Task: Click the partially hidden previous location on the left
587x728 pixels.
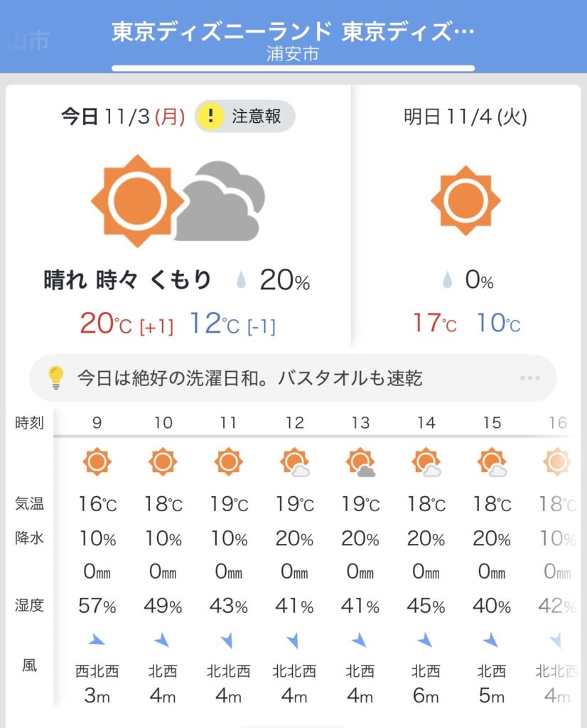Action: [27, 41]
